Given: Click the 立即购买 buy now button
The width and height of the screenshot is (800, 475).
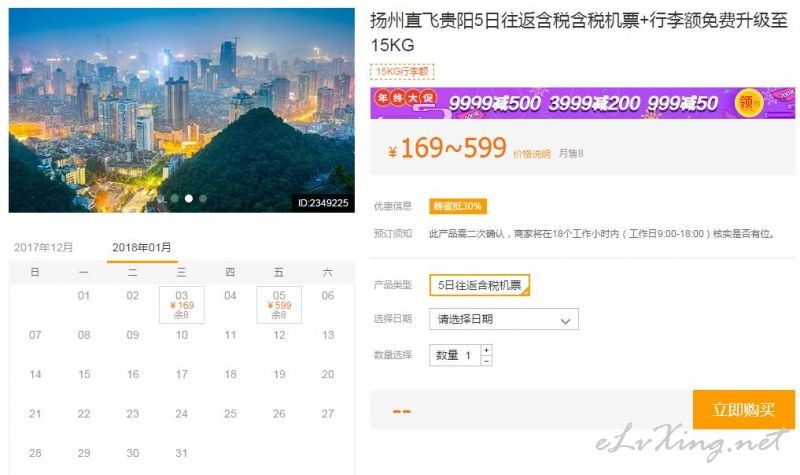Looking at the screenshot, I should [743, 409].
